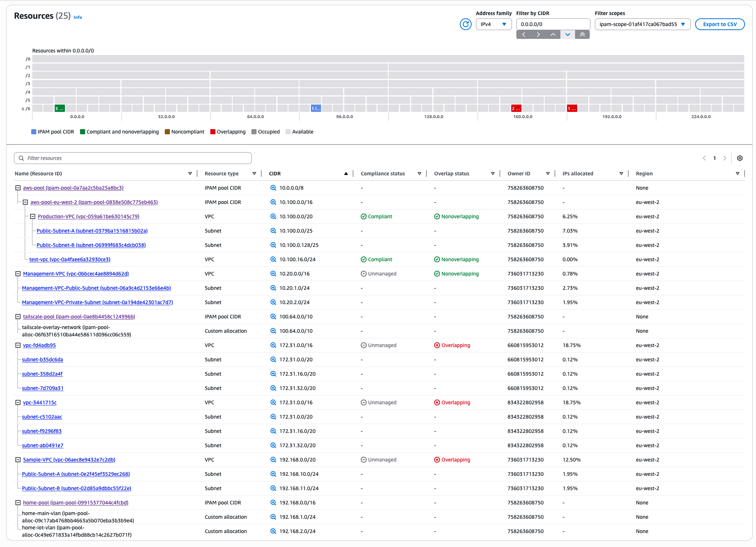The width and height of the screenshot is (756, 547).
Task: Open the Compliance status column filter arrow
Action: 419,174
